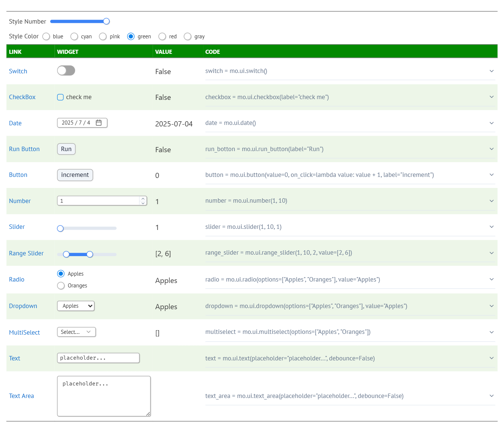Viewport: 504px width, 433px height.
Task: Open the Radio link
Action: (x=17, y=279)
